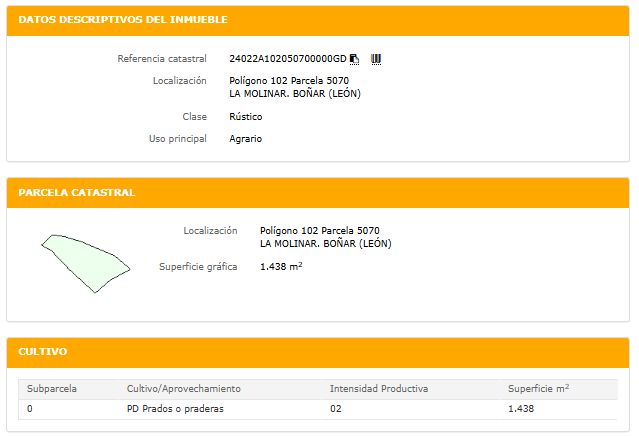Click the 1.438 surface value in crop table

click(522, 409)
